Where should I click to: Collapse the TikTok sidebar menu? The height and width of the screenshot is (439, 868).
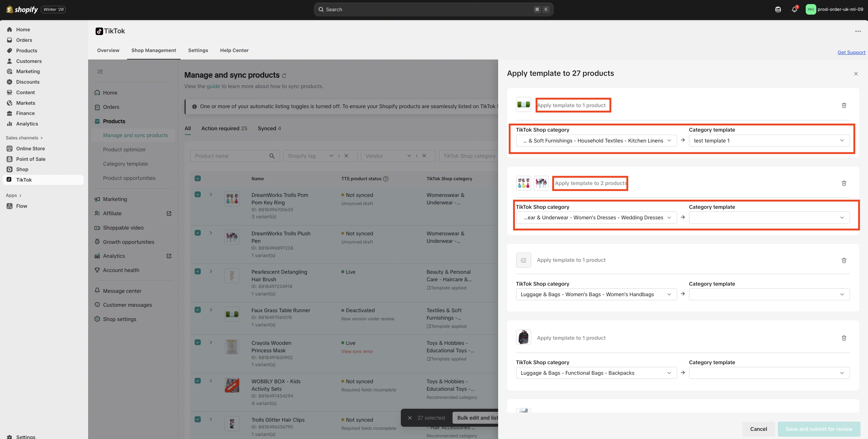(100, 72)
